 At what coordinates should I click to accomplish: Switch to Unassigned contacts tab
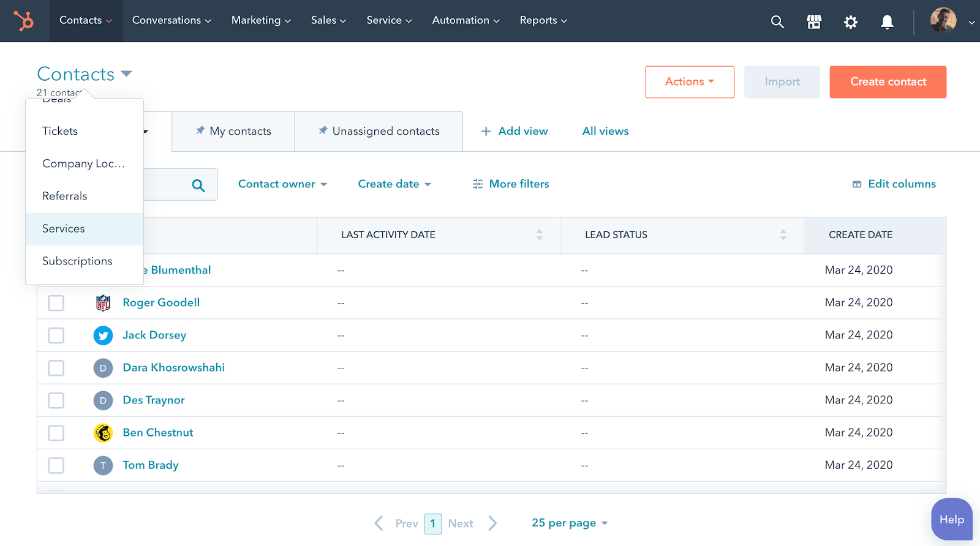click(x=379, y=131)
